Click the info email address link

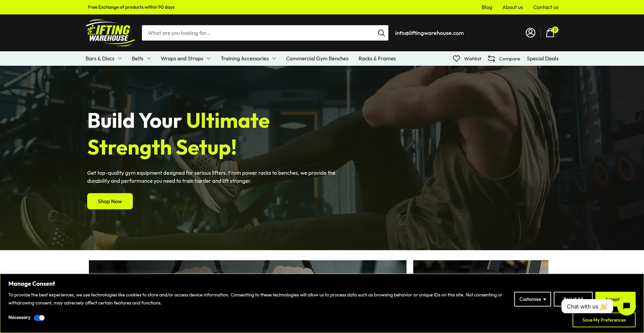429,33
